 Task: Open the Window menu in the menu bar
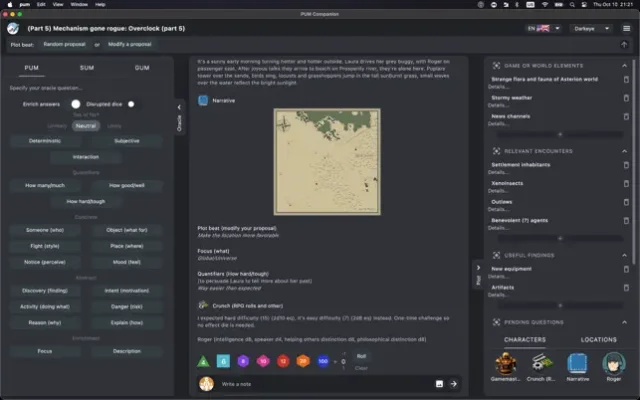click(x=79, y=4)
